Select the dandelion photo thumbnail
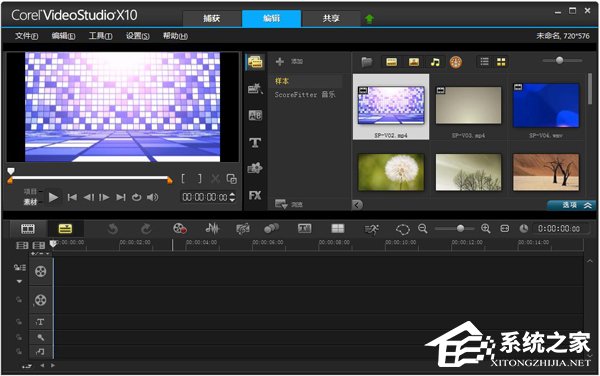 click(391, 172)
